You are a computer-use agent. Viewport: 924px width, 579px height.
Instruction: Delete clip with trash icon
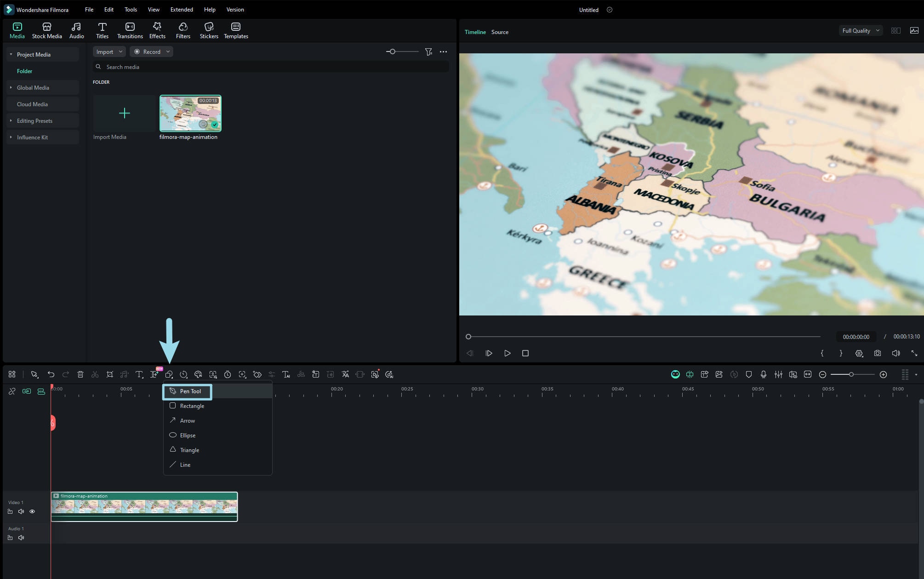click(x=80, y=374)
